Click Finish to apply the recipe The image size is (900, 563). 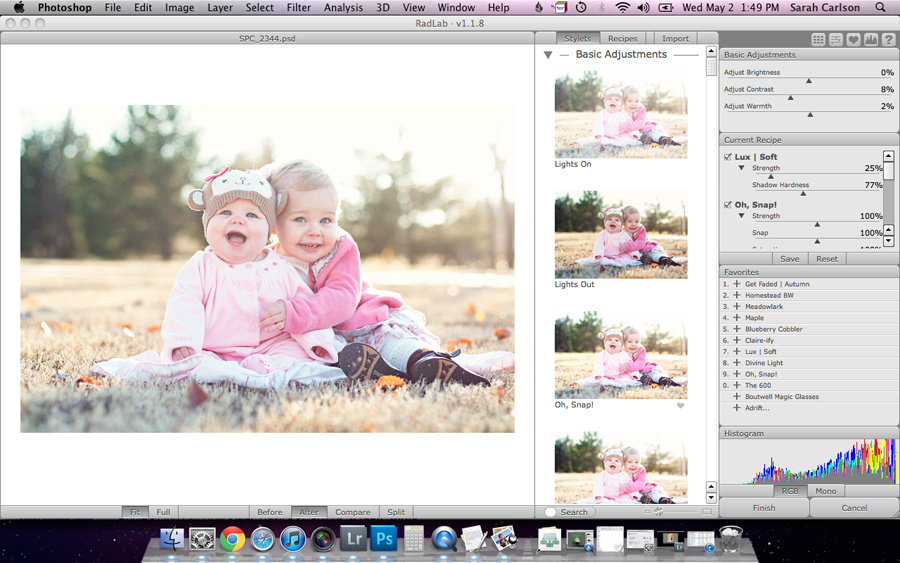pos(764,508)
